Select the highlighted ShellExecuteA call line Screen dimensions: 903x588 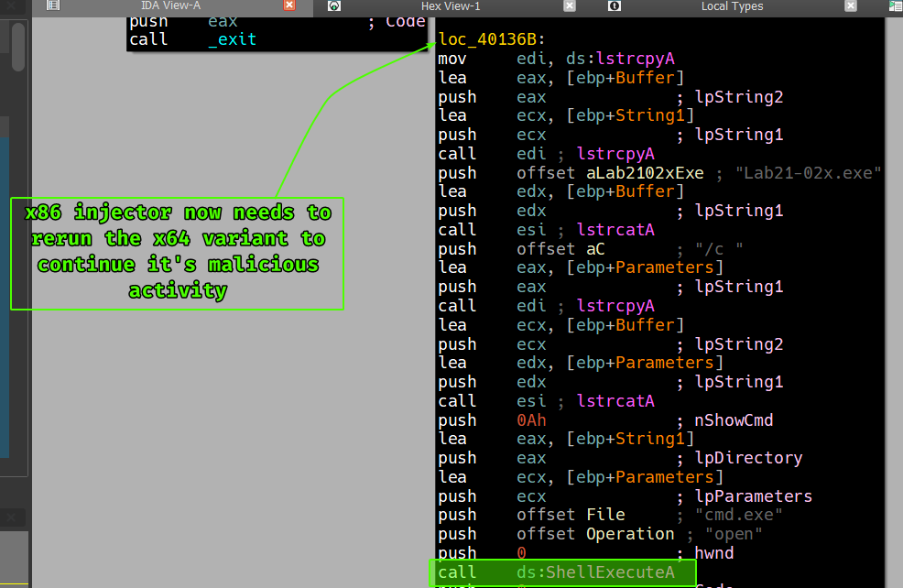pos(556,572)
